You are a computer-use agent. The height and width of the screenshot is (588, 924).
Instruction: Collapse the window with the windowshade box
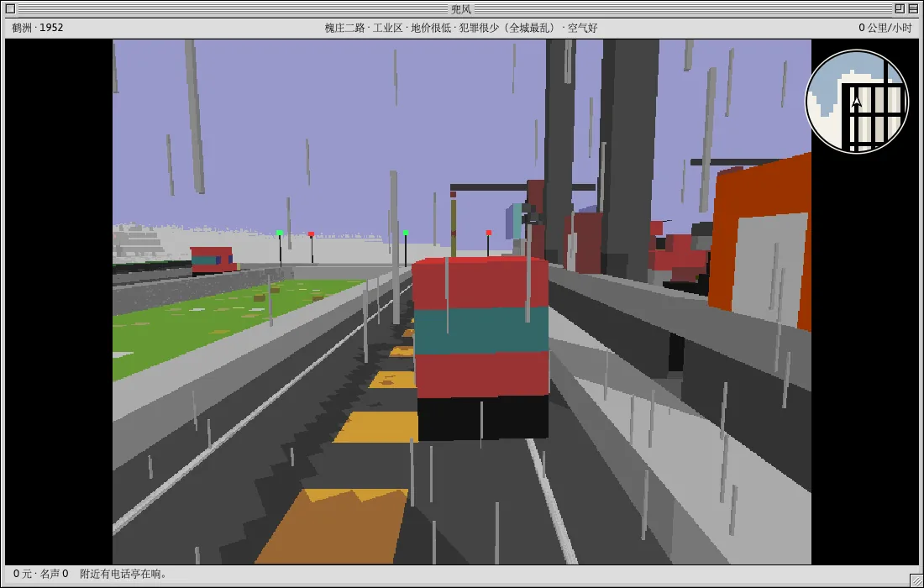(913, 9)
